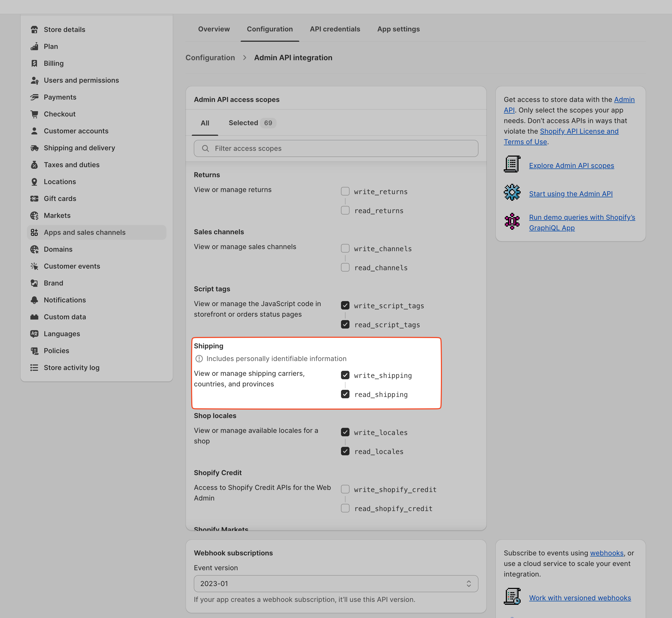
Task: Uncheck the write_shipping scope
Action: pyautogui.click(x=345, y=375)
